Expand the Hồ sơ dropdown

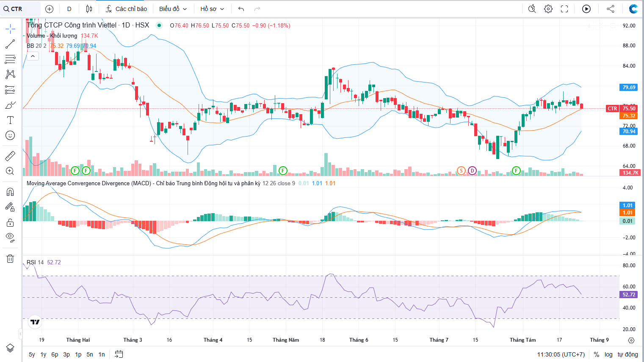(x=212, y=9)
